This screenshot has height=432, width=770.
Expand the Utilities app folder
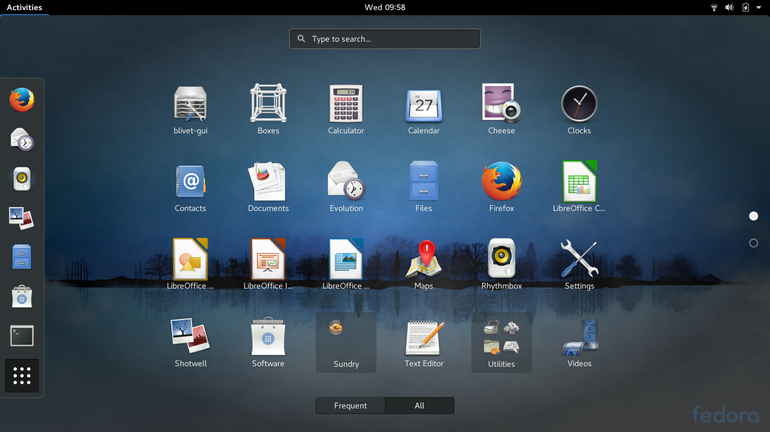coord(501,343)
